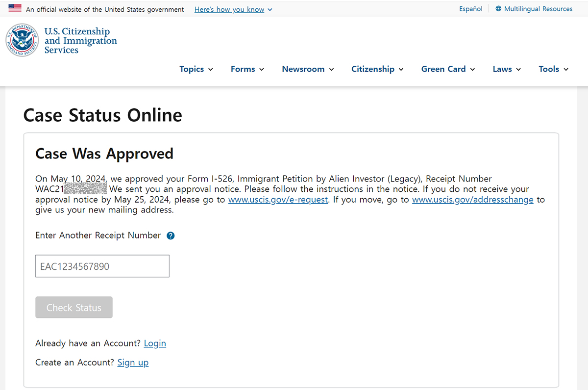Click the globe icon beside Multilingual Resources
The image size is (588, 390).
[498, 9]
